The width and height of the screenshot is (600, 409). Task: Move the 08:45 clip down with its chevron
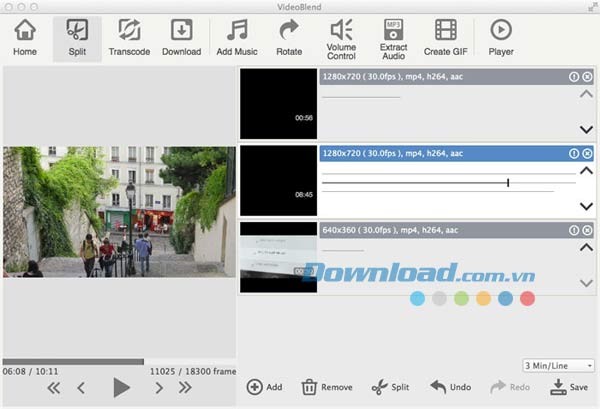[x=586, y=207]
